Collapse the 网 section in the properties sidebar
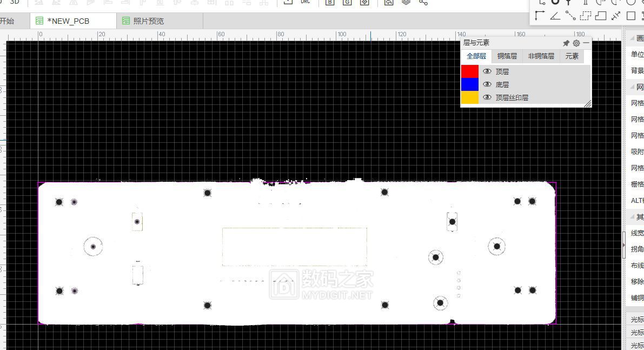Image resolution: width=644 pixels, height=350 pixels. (x=632, y=87)
